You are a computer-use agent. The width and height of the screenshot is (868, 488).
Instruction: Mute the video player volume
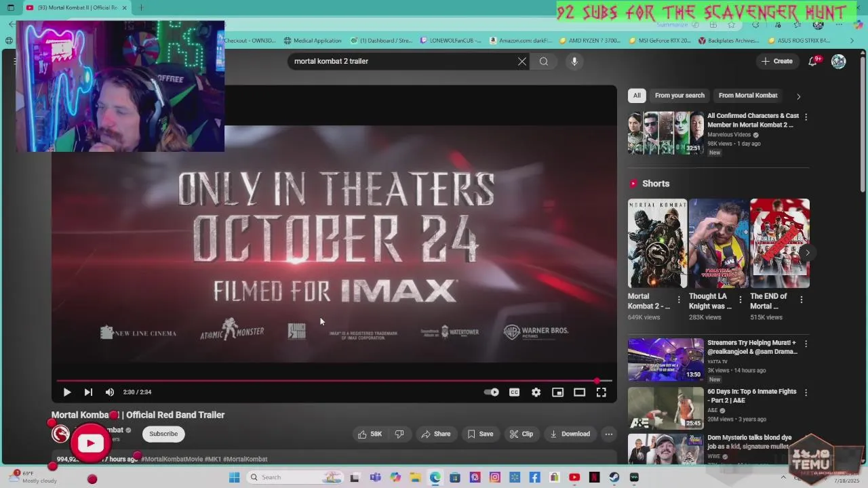(110, 392)
